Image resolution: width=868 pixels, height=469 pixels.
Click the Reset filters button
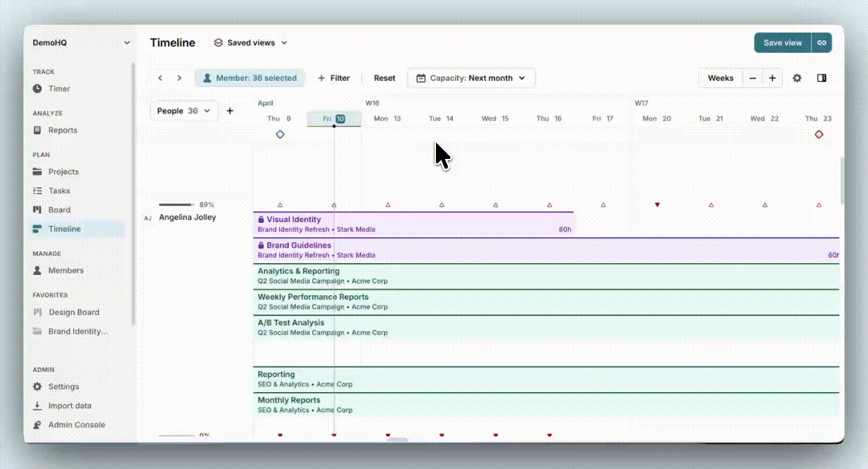tap(384, 78)
